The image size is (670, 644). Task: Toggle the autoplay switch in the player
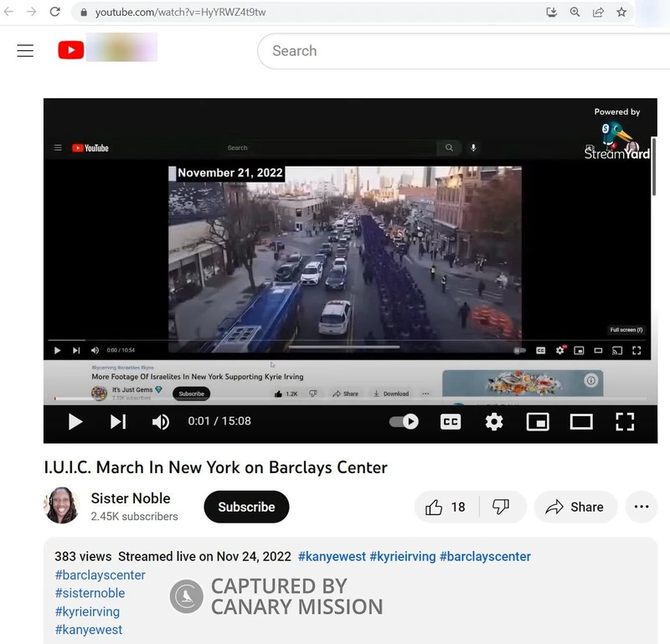click(x=403, y=421)
